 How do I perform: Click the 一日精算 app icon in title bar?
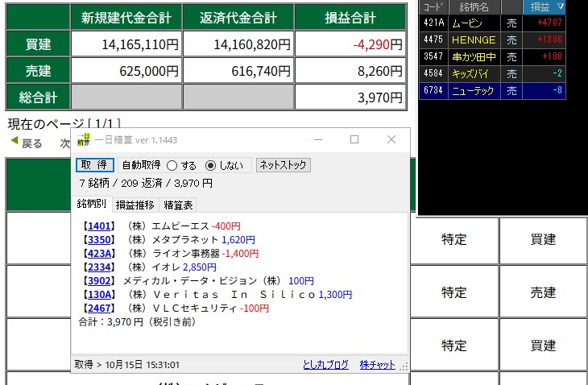[82, 139]
